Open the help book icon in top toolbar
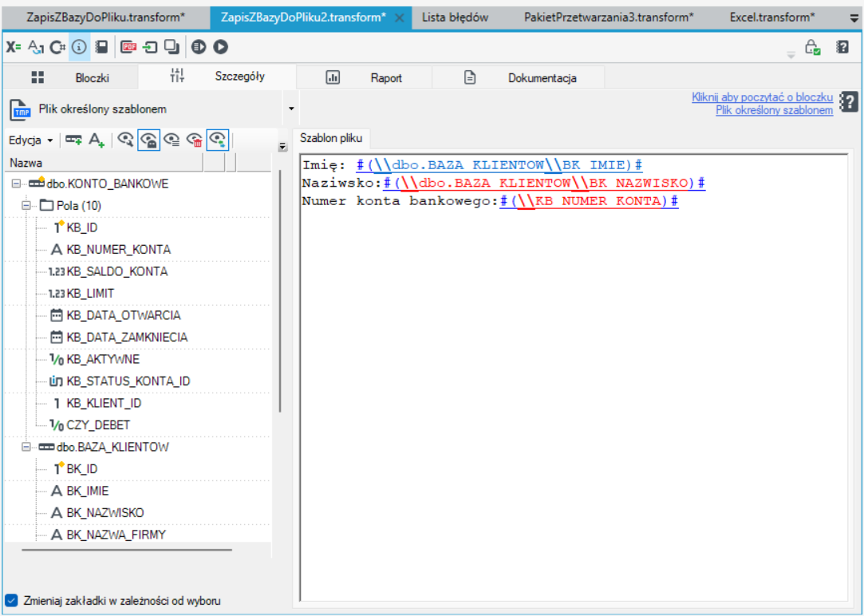Screen dimensions: 864x616 pos(842,47)
